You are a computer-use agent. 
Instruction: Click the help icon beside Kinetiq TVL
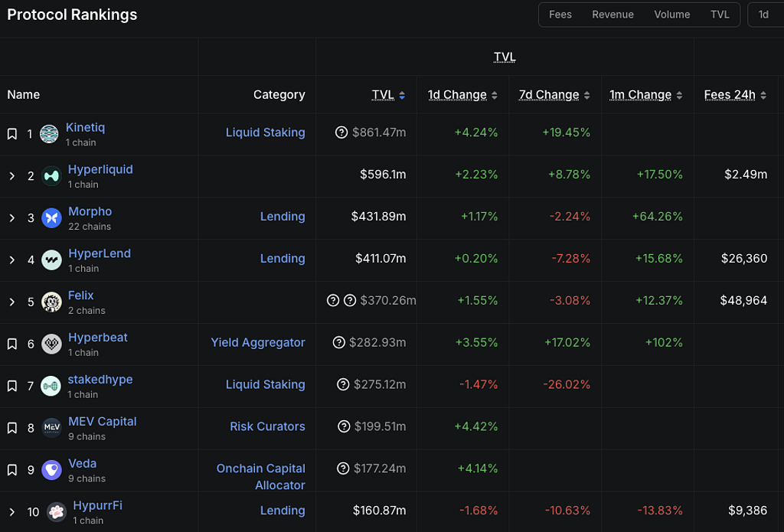click(x=341, y=132)
